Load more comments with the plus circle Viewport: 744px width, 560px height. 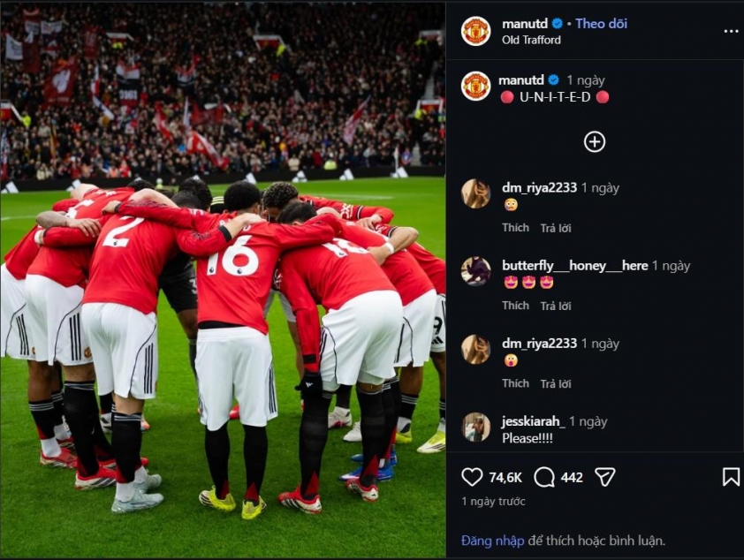[594, 142]
